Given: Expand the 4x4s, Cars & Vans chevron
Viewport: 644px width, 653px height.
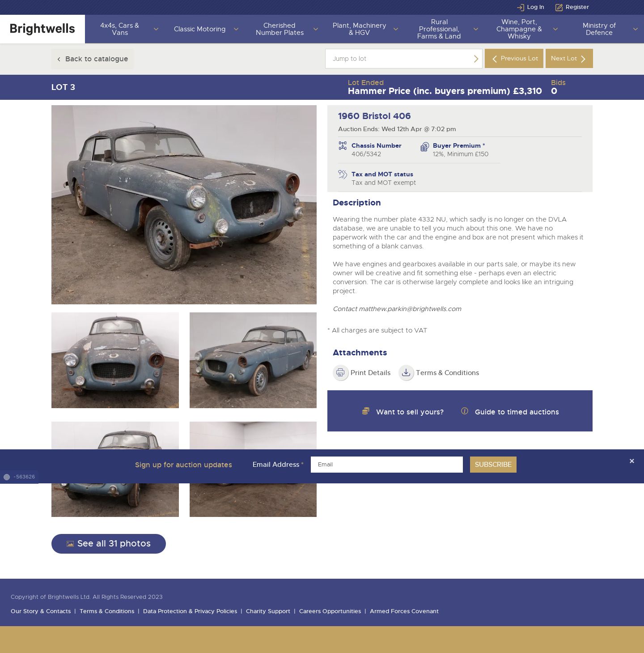Looking at the screenshot, I should click(156, 29).
